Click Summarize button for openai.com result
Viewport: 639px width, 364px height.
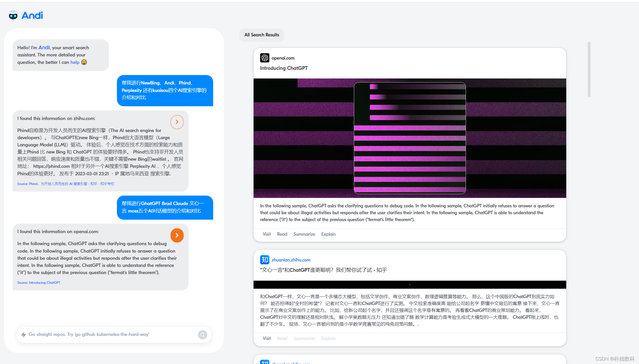[304, 234]
